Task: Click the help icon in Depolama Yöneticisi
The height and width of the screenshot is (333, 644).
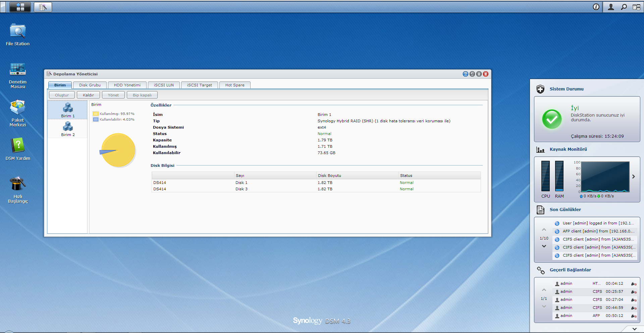Action: click(x=465, y=74)
